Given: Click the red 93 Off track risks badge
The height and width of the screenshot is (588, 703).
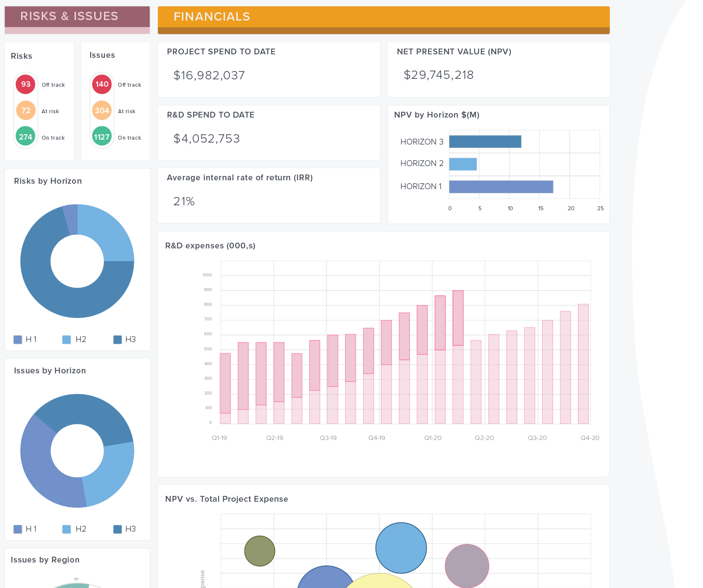Looking at the screenshot, I should coord(25,84).
